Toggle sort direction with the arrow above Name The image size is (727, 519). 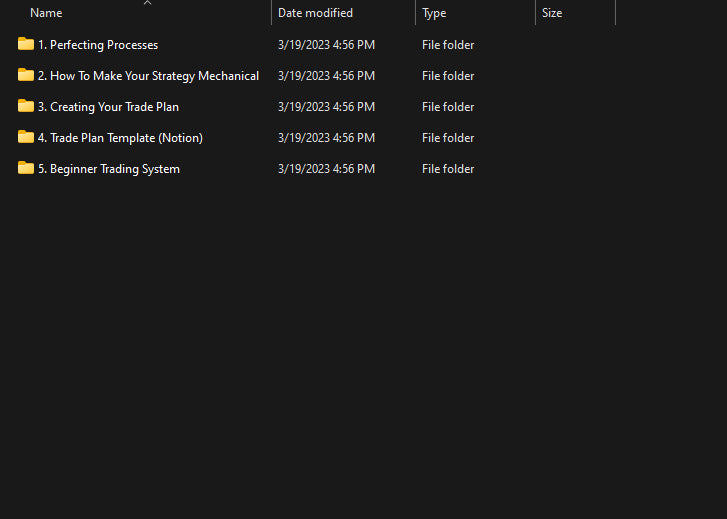[147, 3]
